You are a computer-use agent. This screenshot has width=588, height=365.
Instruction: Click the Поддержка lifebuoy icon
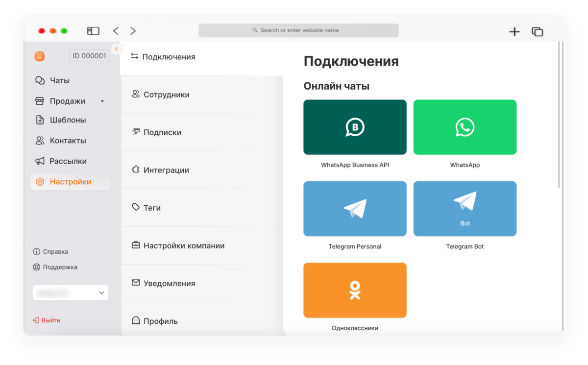(36, 268)
